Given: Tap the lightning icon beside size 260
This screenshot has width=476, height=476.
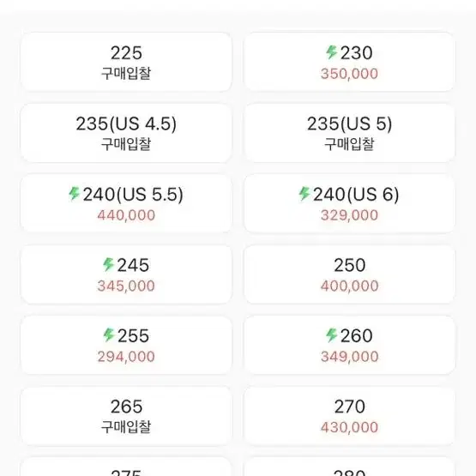Looking at the screenshot, I should coord(332,335).
